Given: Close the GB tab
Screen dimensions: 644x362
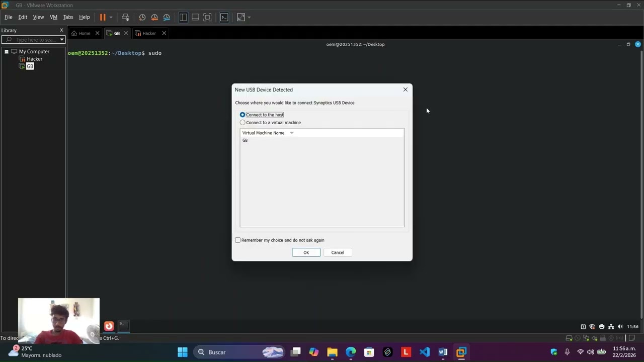Looking at the screenshot, I should pyautogui.click(x=126, y=33).
